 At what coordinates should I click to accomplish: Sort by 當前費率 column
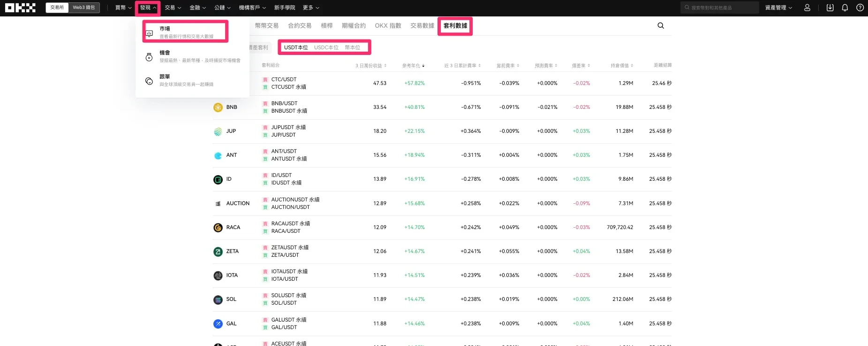tap(508, 66)
